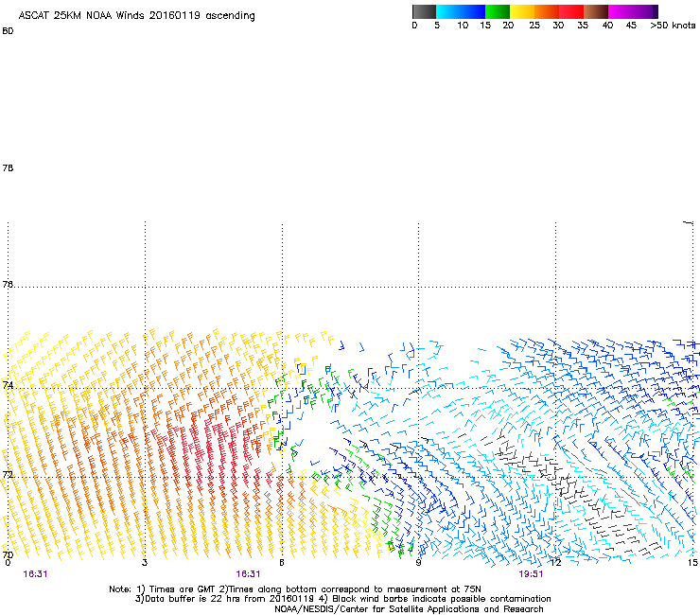Click the latitude axis label '76'
This screenshot has width=700, height=615.
[x=8, y=284]
